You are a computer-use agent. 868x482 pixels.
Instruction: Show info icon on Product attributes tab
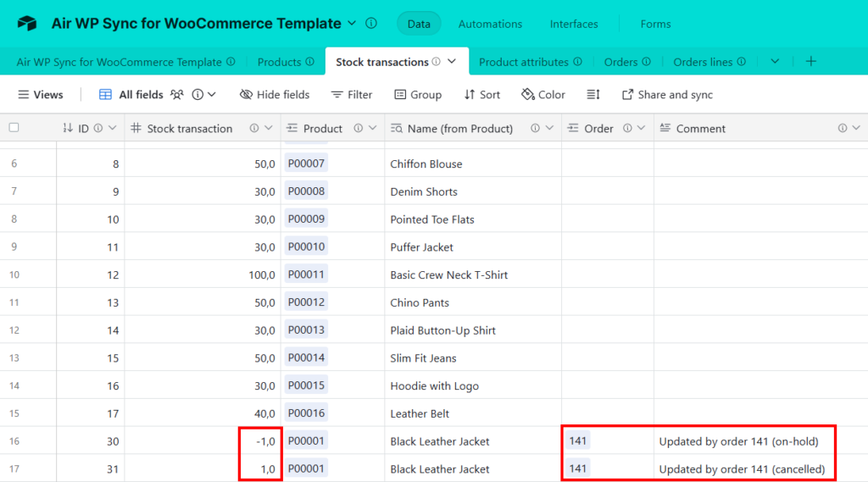point(577,62)
